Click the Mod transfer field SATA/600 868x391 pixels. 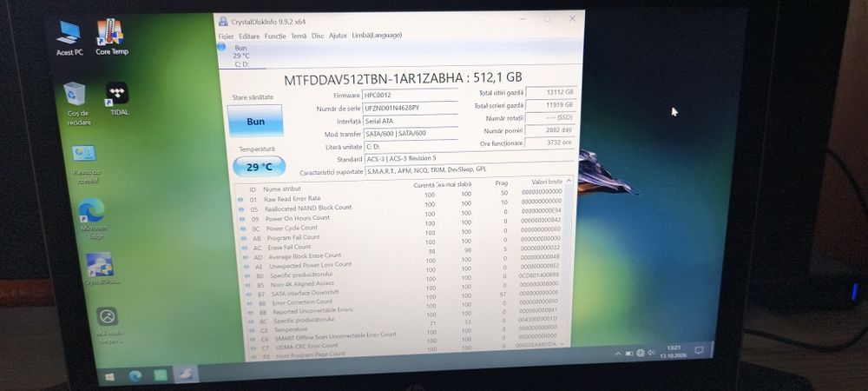[411, 134]
